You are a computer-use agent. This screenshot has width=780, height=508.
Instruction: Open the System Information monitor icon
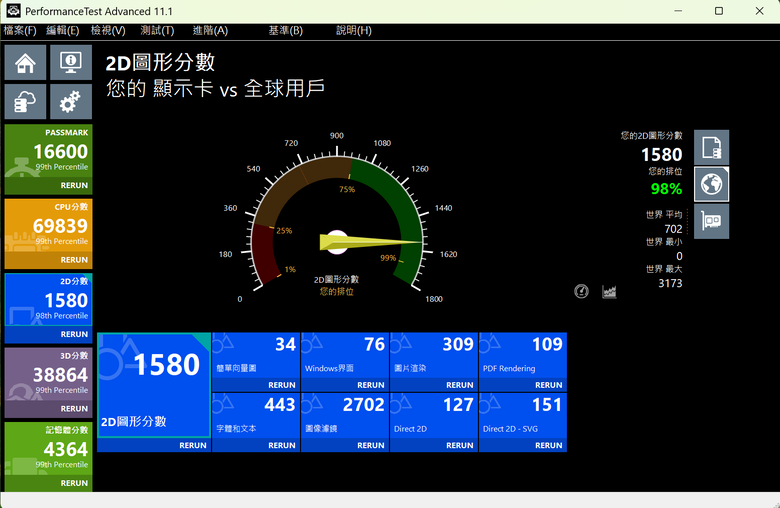pyautogui.click(x=71, y=63)
